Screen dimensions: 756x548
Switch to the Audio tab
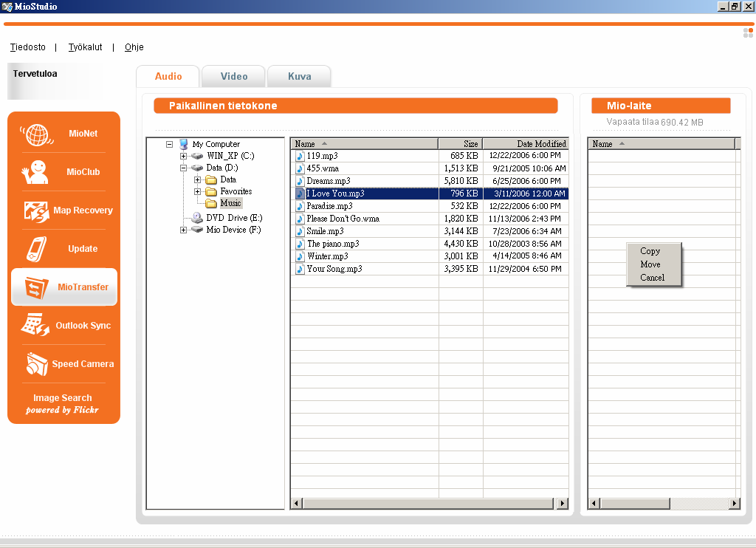pyautogui.click(x=168, y=76)
